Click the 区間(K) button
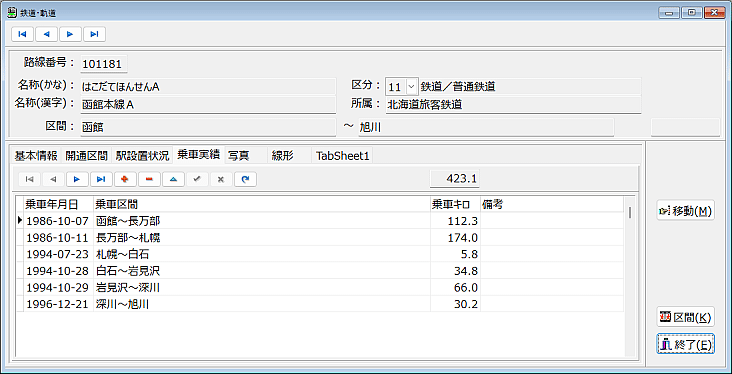 (685, 318)
